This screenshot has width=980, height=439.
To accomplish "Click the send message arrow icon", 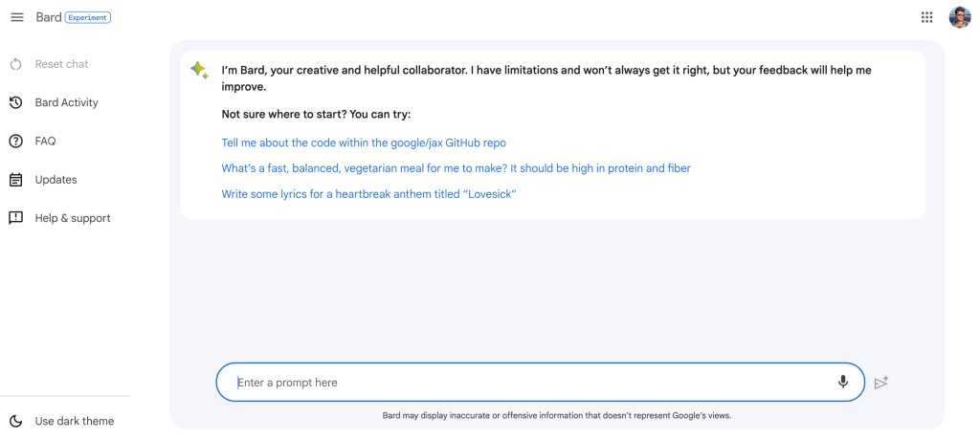I will point(881,383).
